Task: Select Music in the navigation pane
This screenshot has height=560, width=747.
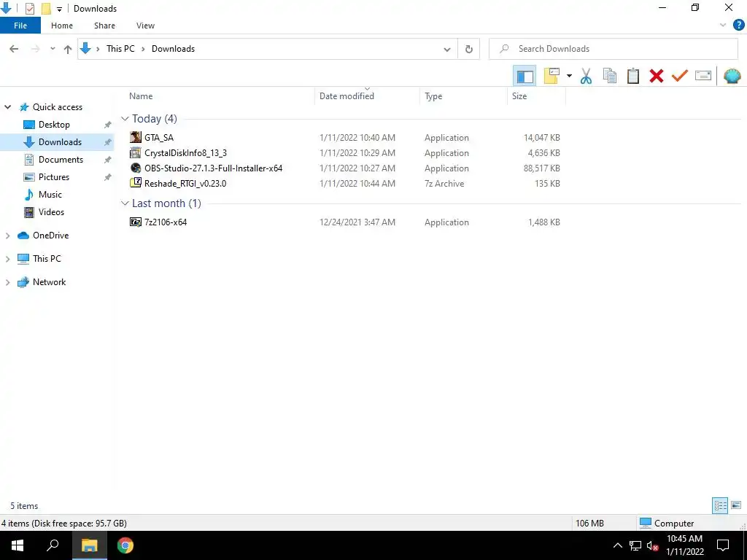Action: (x=50, y=194)
